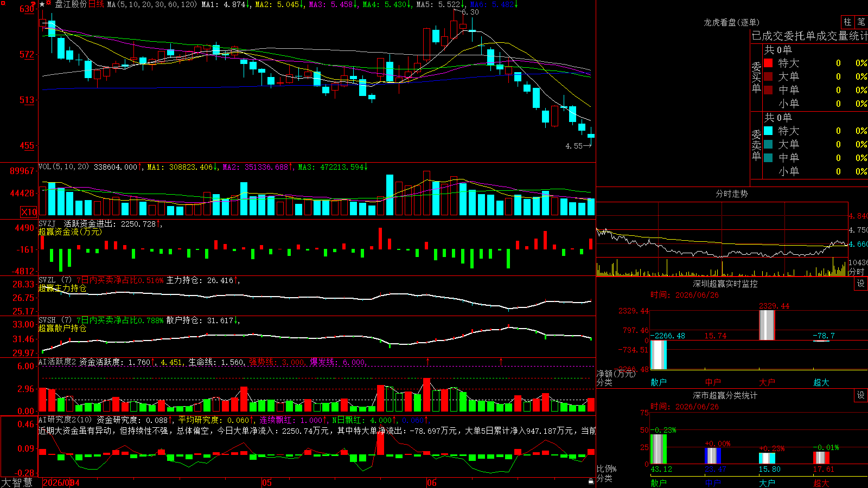Click the 4.55 low price label
This screenshot has height=488, width=868.
tap(574, 146)
